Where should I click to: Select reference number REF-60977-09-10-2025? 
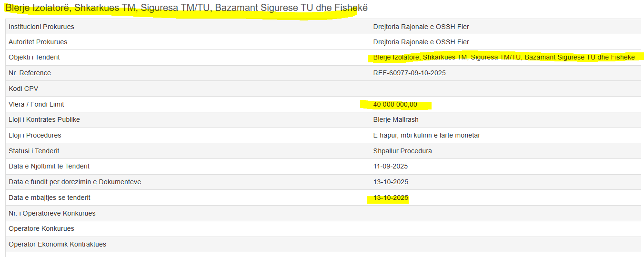click(409, 73)
